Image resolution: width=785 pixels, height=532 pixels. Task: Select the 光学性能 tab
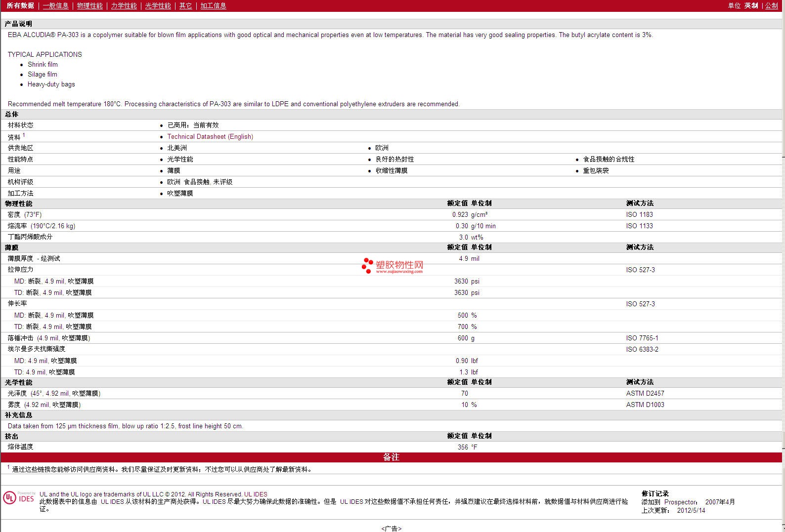tap(158, 5)
